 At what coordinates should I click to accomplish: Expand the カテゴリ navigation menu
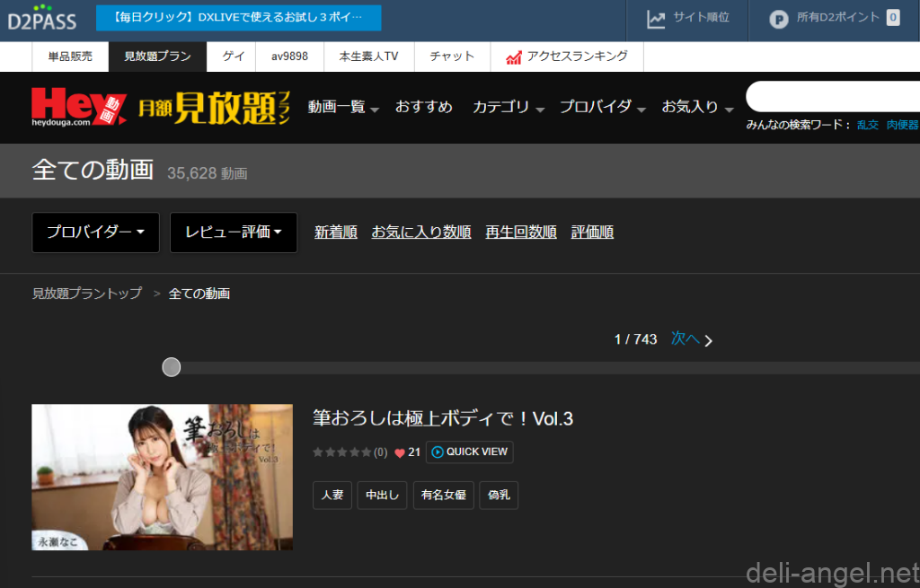tap(509, 107)
